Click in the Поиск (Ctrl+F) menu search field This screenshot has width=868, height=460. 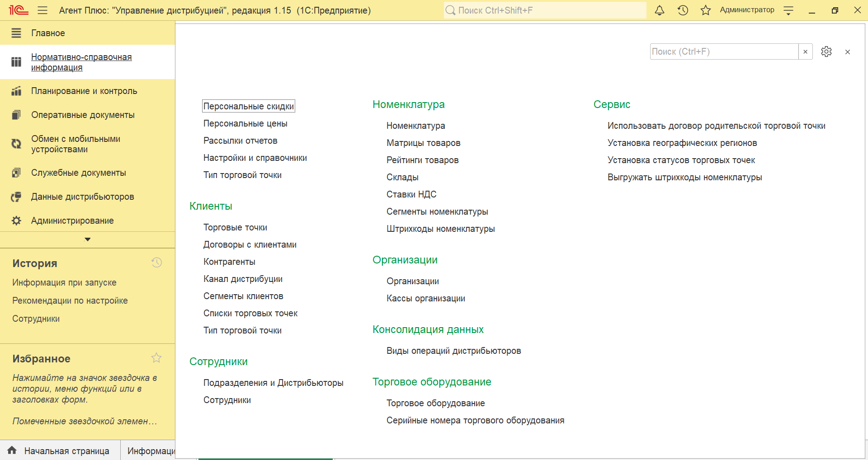point(724,52)
